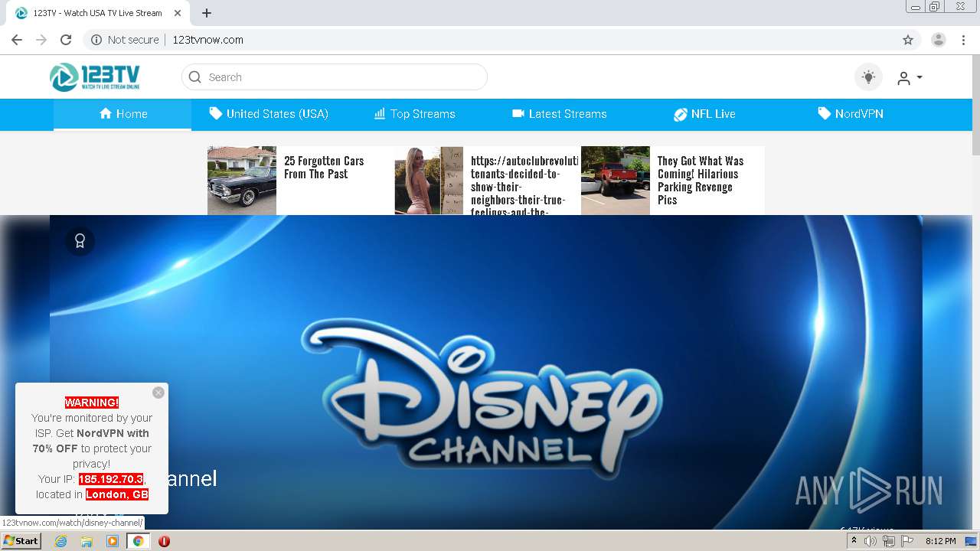
Task: Open the user account dropdown
Action: click(910, 77)
